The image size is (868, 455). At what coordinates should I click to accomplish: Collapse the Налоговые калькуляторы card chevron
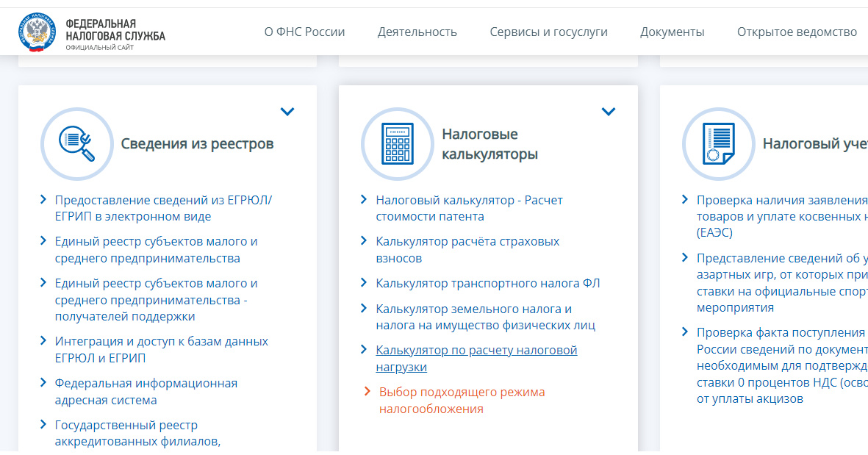[x=609, y=111]
